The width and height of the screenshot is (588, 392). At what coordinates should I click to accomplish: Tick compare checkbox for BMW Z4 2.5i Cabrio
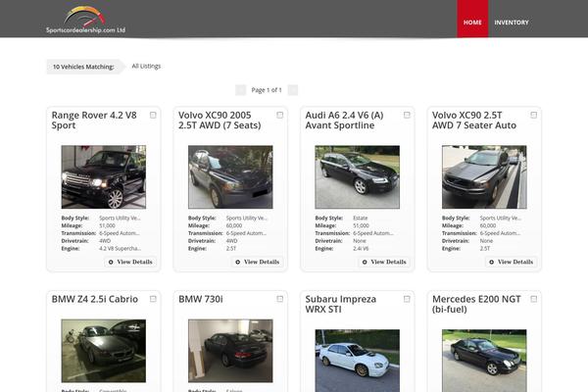pos(153,299)
